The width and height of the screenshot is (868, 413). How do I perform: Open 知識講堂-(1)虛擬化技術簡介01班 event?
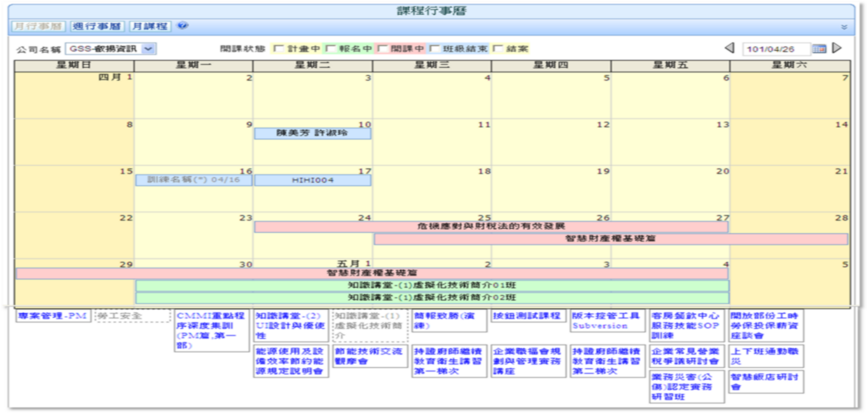(432, 286)
